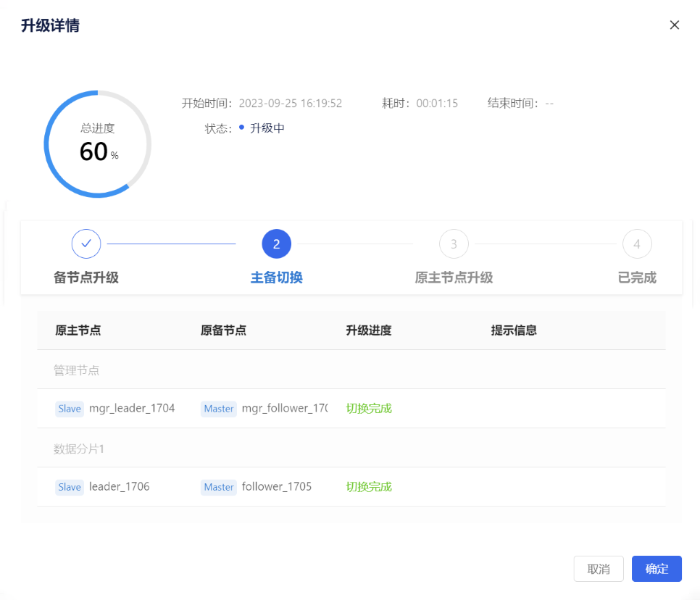700x600 pixels.
Task: Click the 升级进度 column header
Action: (369, 330)
